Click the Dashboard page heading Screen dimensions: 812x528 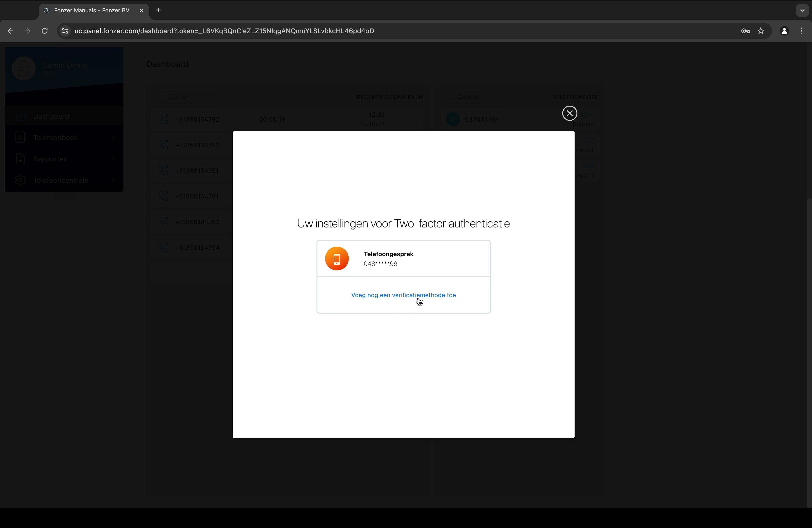[167, 64]
